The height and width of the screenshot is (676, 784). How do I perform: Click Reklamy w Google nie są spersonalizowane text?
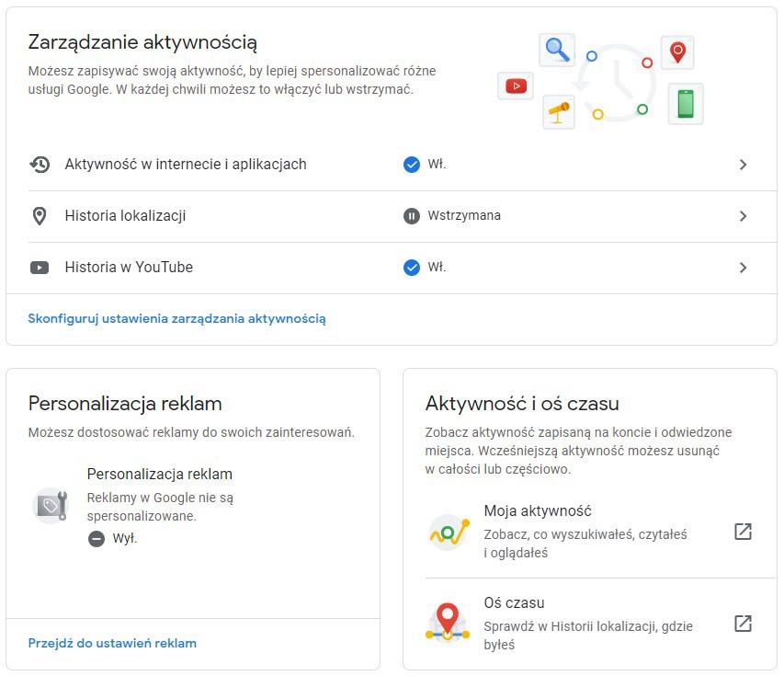pyautogui.click(x=160, y=507)
